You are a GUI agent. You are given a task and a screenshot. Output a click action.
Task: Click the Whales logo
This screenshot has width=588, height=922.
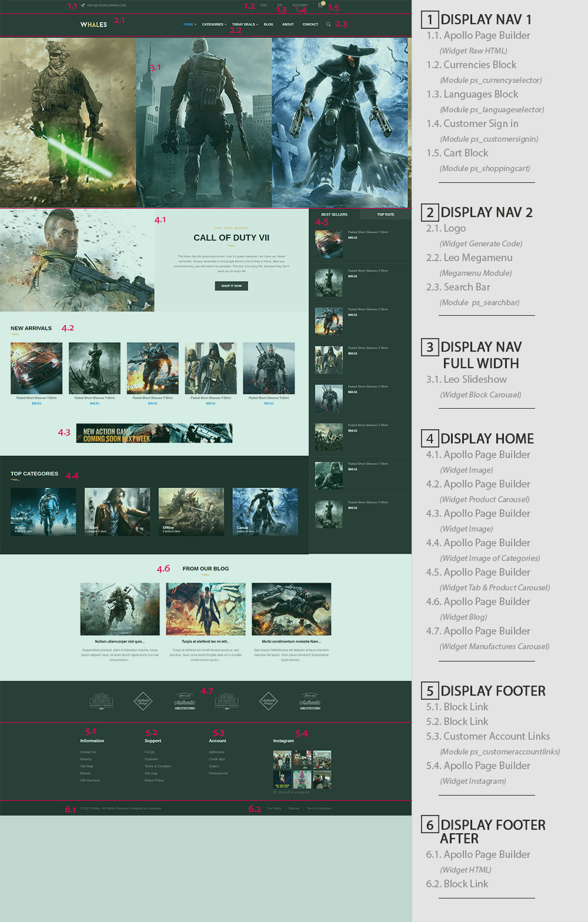click(x=93, y=24)
